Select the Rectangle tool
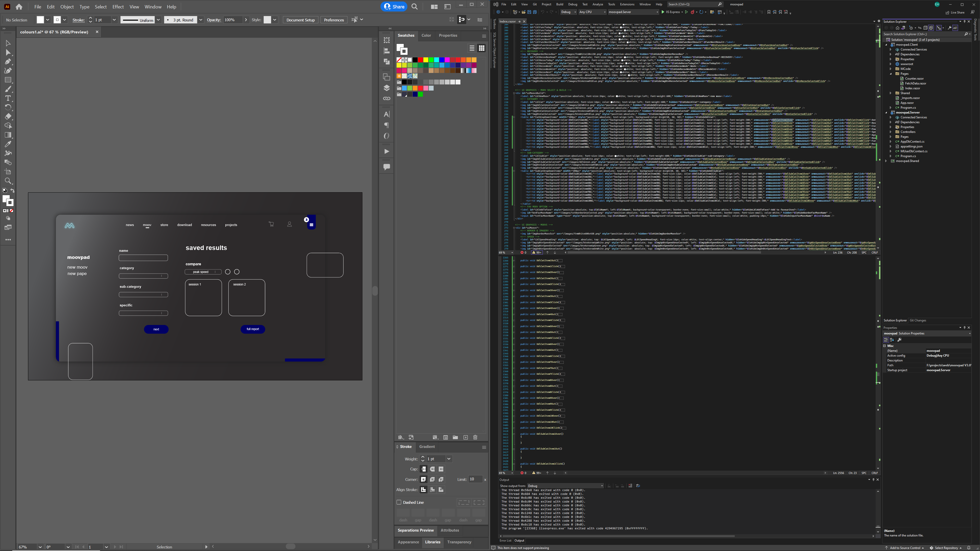Viewport: 980px width, 551px height. [8, 80]
